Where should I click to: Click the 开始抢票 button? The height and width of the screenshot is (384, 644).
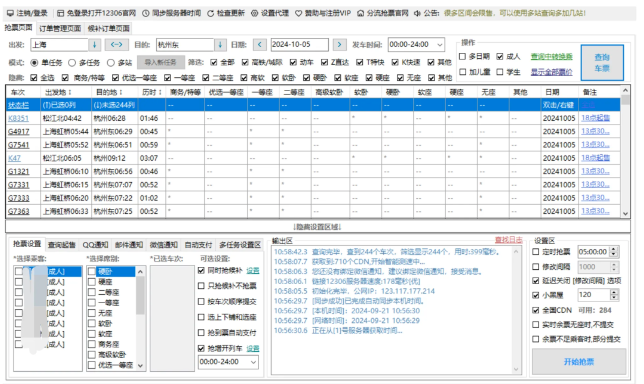coord(579,361)
